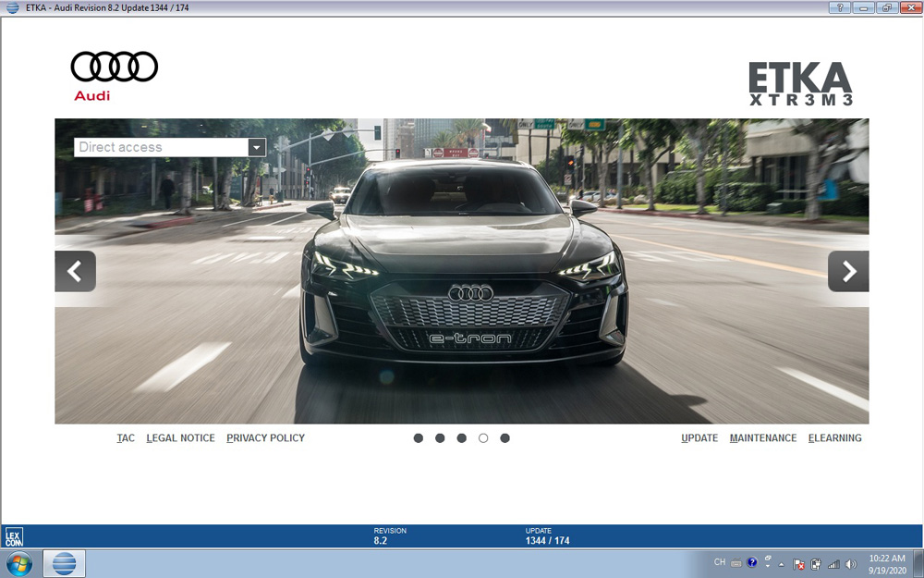Open the Direct access dropdown arrow
This screenshot has width=924, height=578.
(257, 147)
